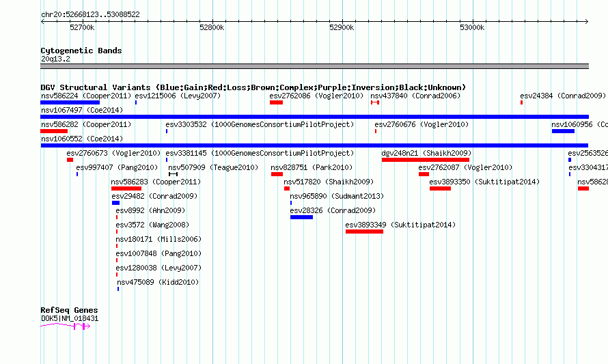Click the long blue nsv1060552 bar
Viewport: 608px width, 364px height.
[314, 145]
